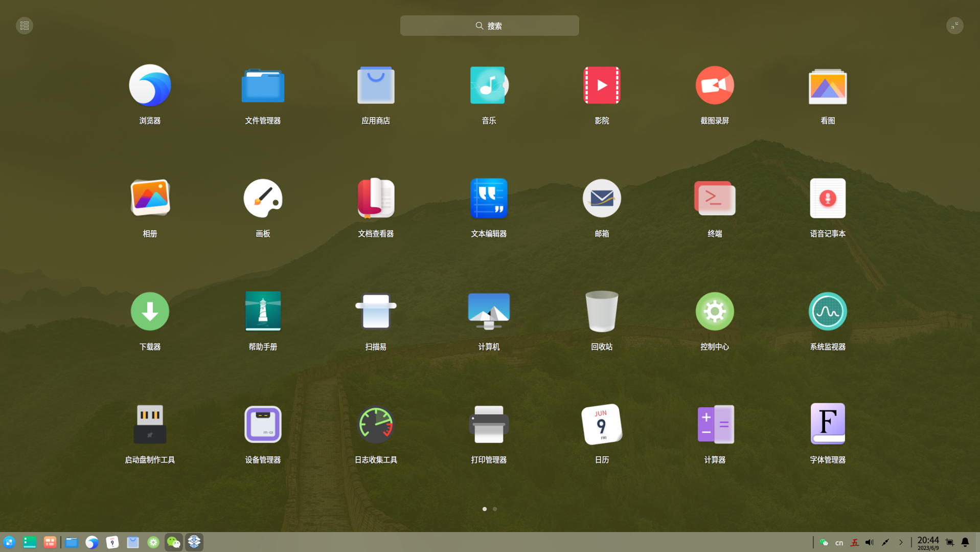Click the red 五 input method indicator
The width and height of the screenshot is (980, 552).
(x=854, y=542)
